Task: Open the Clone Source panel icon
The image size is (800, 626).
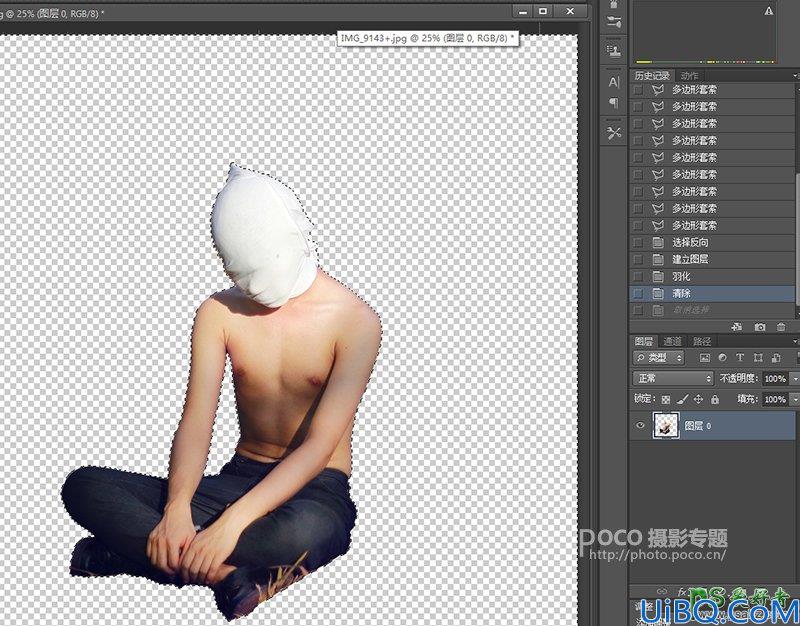Action: pos(614,51)
